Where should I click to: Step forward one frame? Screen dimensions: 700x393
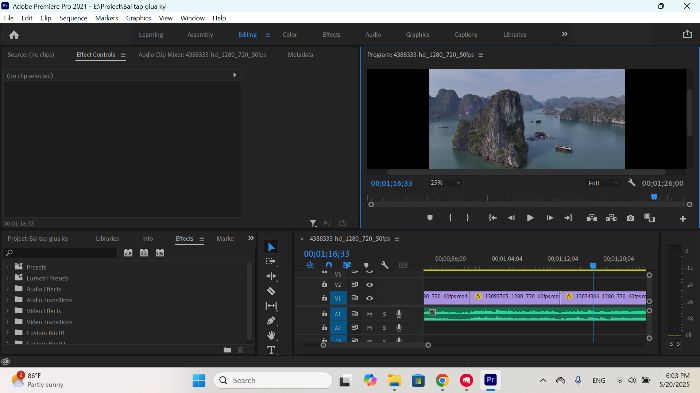[x=550, y=218]
